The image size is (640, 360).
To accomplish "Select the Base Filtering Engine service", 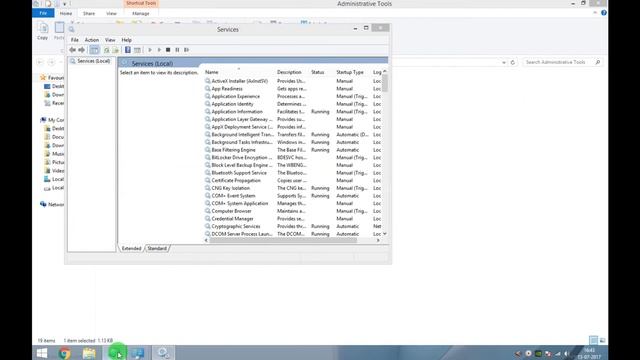I will [x=293, y=150].
